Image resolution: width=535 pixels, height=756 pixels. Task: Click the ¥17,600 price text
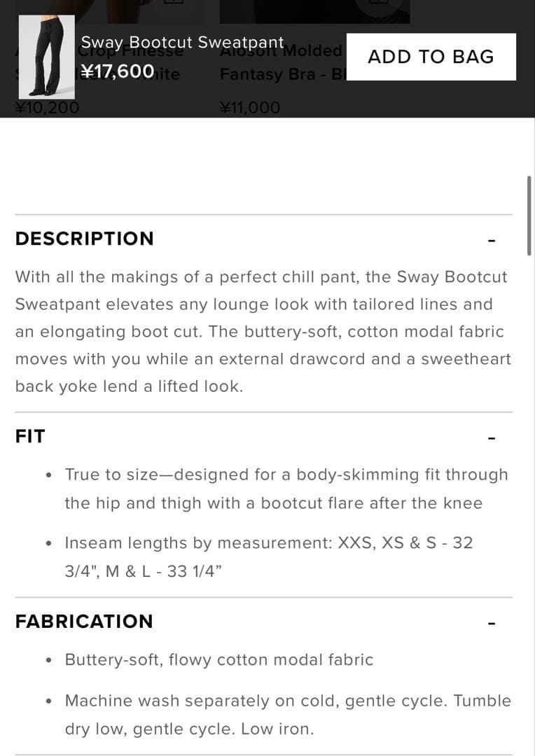pyautogui.click(x=117, y=71)
